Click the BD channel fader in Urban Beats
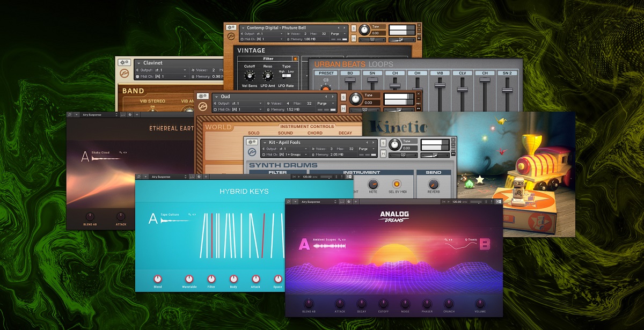Viewport: 644px width, 330px height. coord(350,80)
